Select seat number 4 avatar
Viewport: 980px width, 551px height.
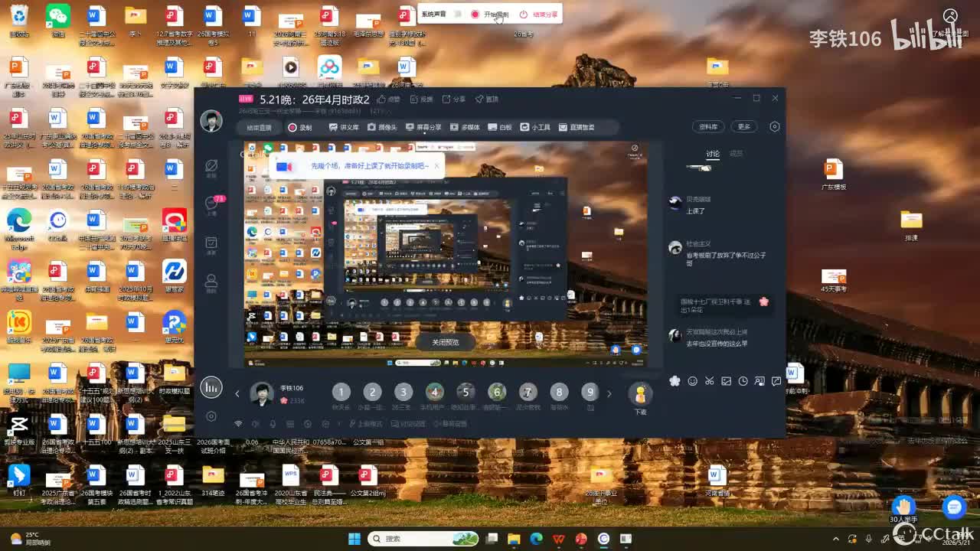point(435,393)
